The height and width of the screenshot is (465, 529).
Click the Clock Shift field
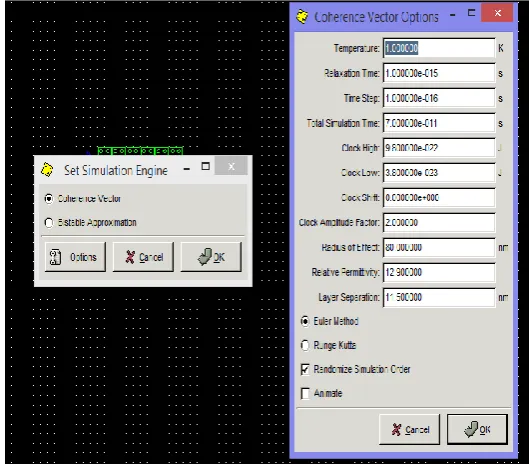pos(439,198)
